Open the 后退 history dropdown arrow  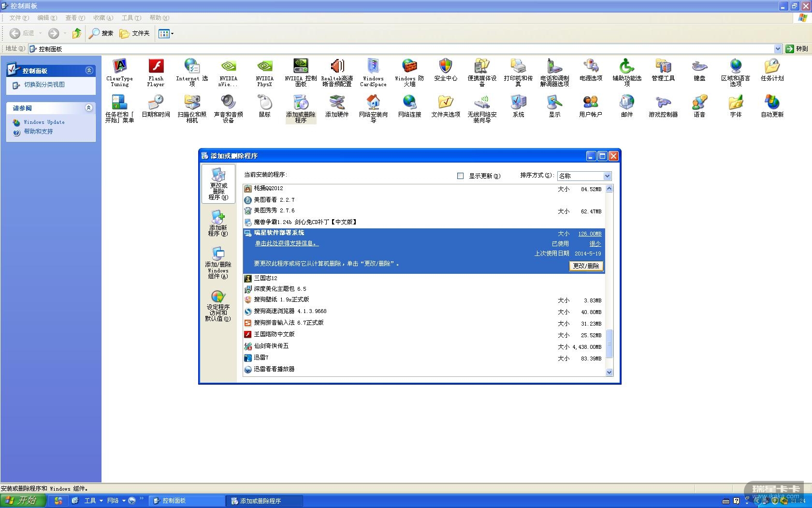41,33
